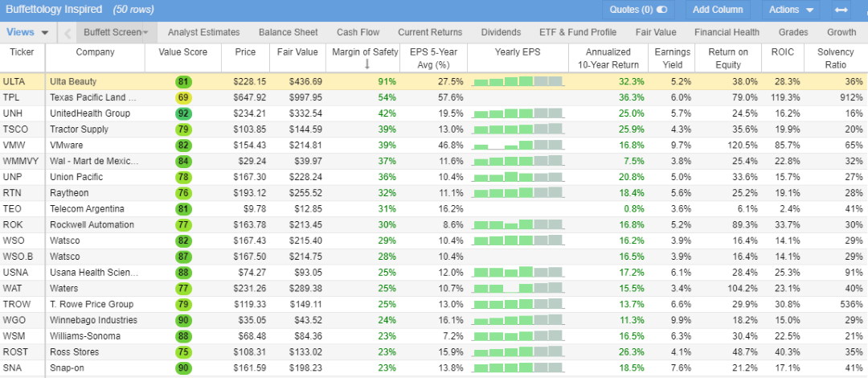Screen dimensions: 868x378
Task: Click the 120.5% return on equity cell
Action: [728, 146]
